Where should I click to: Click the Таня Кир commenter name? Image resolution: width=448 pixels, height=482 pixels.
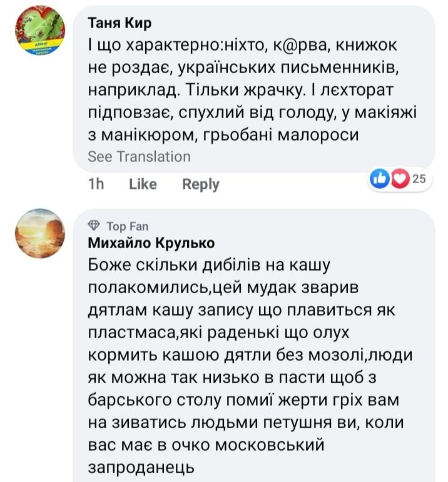pos(120,23)
